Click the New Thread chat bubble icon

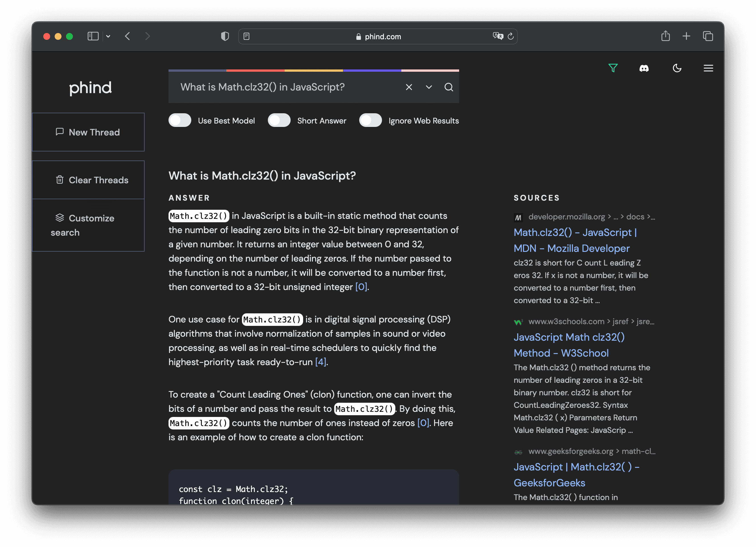click(60, 132)
